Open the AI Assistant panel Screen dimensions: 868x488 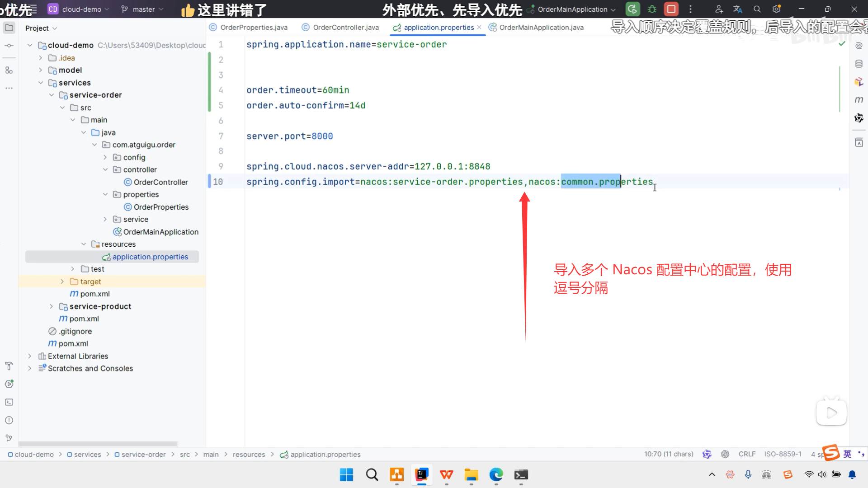[859, 45]
